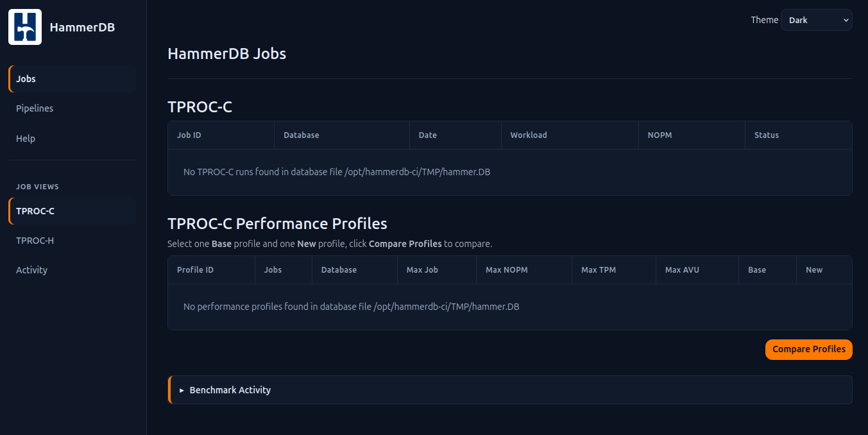868x435 pixels.
Task: Click the 'Select one Base profile' instruction text
Action: coord(330,244)
